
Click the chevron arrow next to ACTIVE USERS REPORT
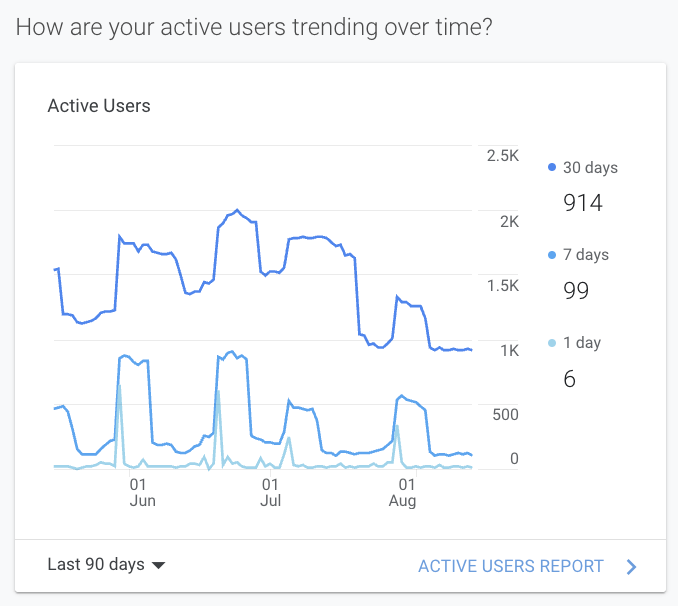coord(631,567)
